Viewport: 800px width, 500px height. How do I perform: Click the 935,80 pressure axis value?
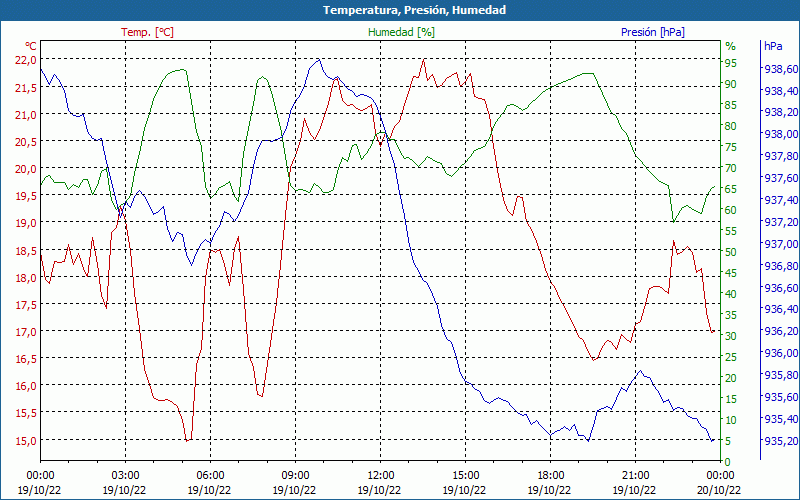(781, 375)
